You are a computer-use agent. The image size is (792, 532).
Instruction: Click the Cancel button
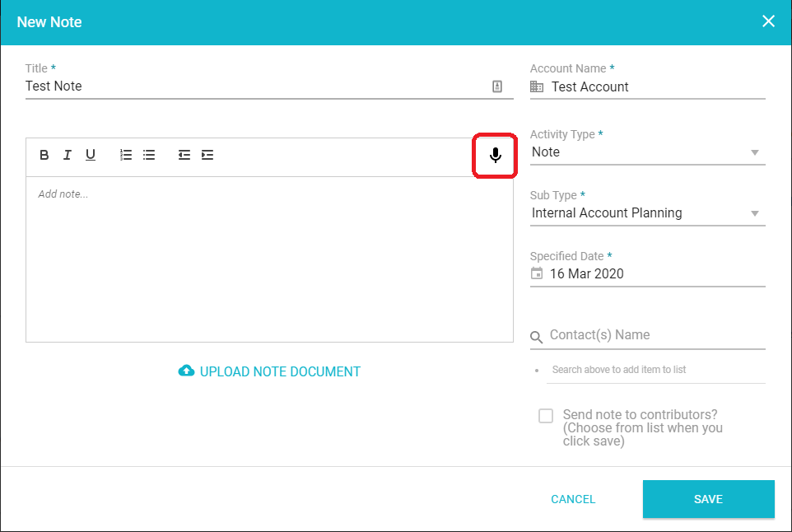click(573, 499)
